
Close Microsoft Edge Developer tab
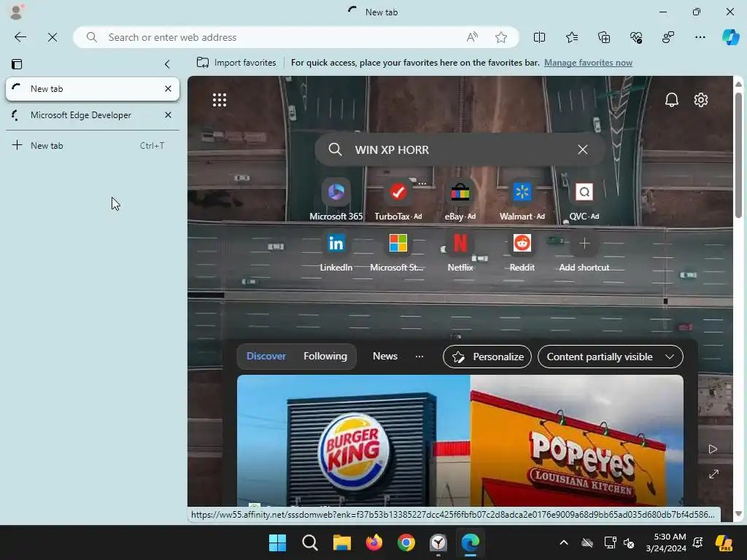pyautogui.click(x=168, y=114)
